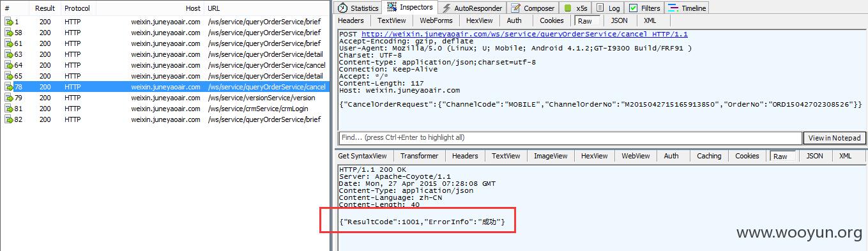Sort sessions by URL column header
The height and width of the screenshot is (251, 868).
point(268,8)
